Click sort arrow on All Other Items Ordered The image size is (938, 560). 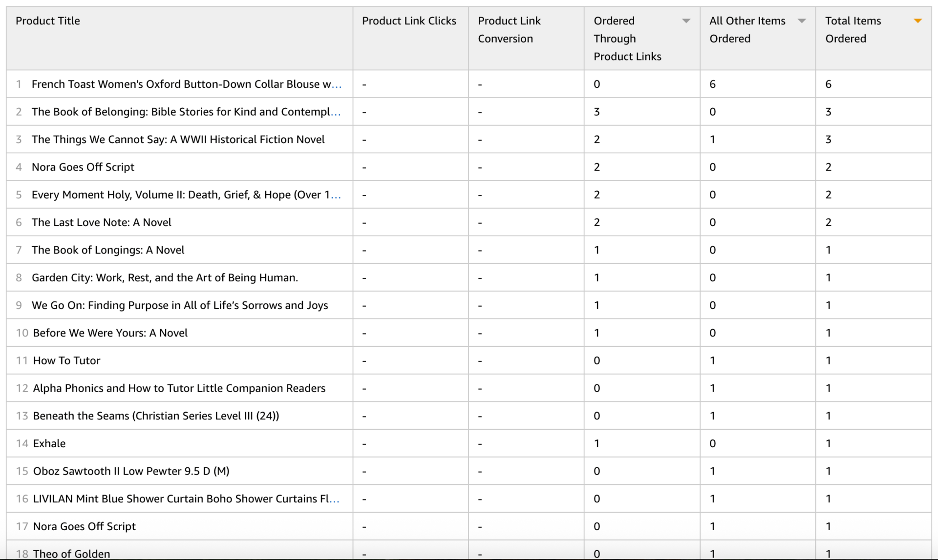pyautogui.click(x=802, y=21)
